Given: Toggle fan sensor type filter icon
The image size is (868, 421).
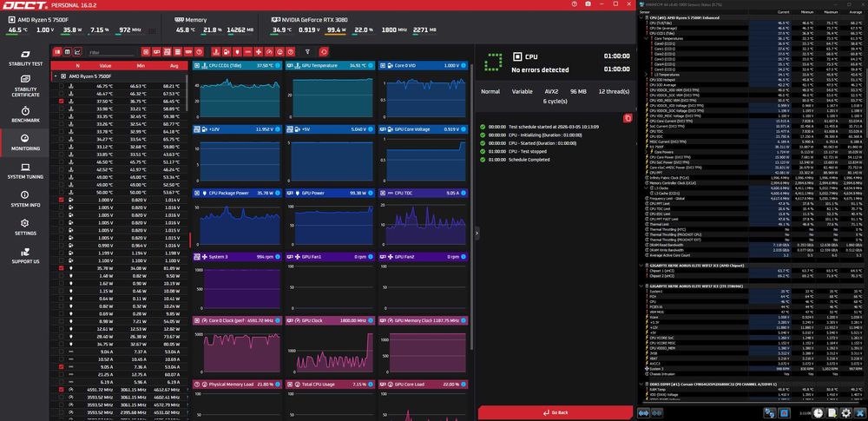Looking at the screenshot, I should click(x=259, y=51).
